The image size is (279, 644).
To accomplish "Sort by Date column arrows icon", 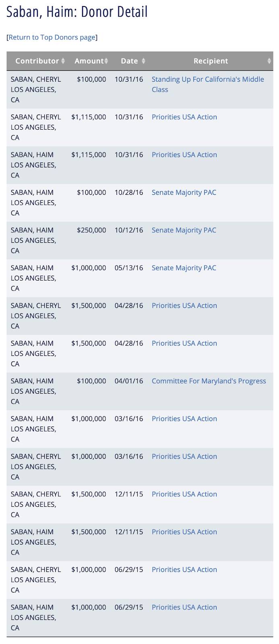I will click(x=143, y=61).
